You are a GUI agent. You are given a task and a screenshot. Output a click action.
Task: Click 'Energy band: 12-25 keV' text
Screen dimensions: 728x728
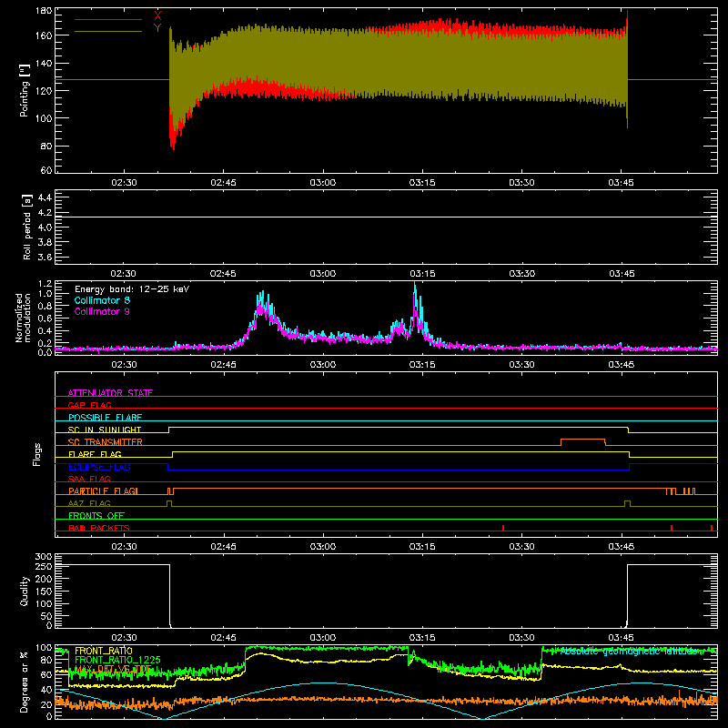pyautogui.click(x=132, y=289)
